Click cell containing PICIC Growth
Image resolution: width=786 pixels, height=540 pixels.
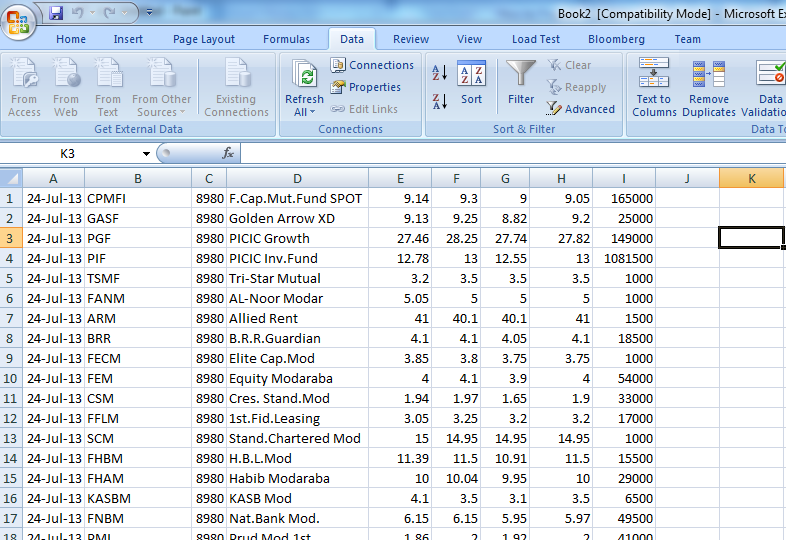tap(298, 238)
